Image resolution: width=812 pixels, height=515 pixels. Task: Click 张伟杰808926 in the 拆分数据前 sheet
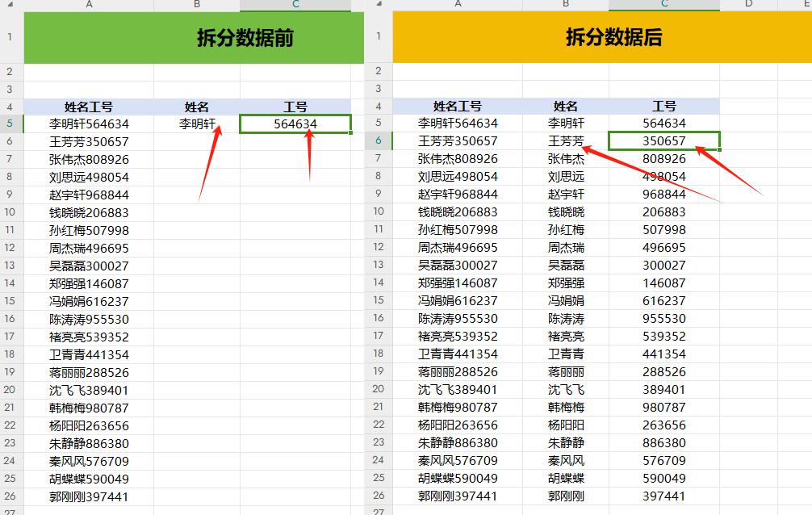click(89, 159)
